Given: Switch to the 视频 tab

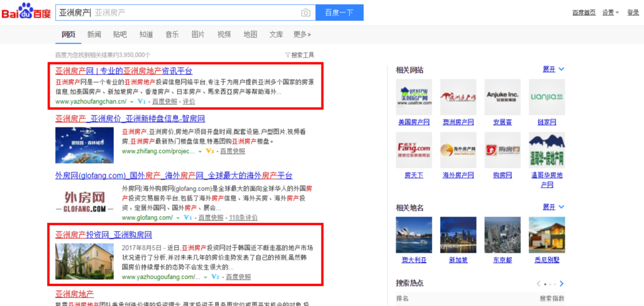Looking at the screenshot, I should point(225,35).
